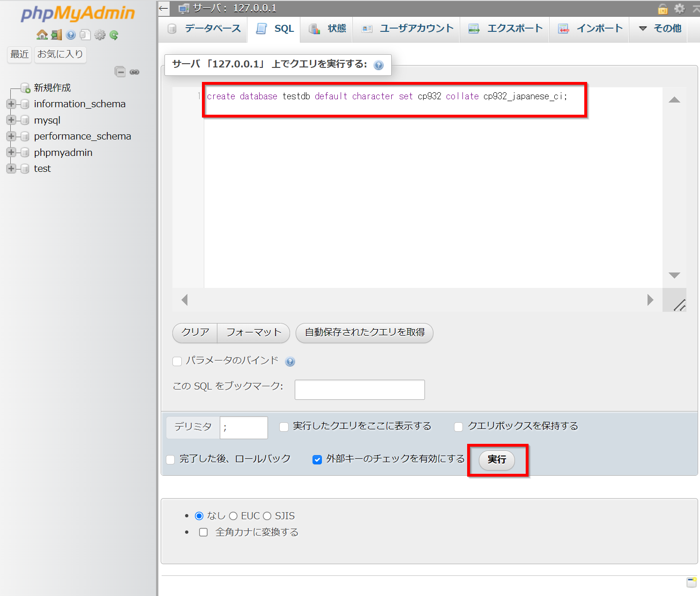Open the ユーザアカウント tab
Screen dimensions: 700x596
pyautogui.click(x=407, y=29)
